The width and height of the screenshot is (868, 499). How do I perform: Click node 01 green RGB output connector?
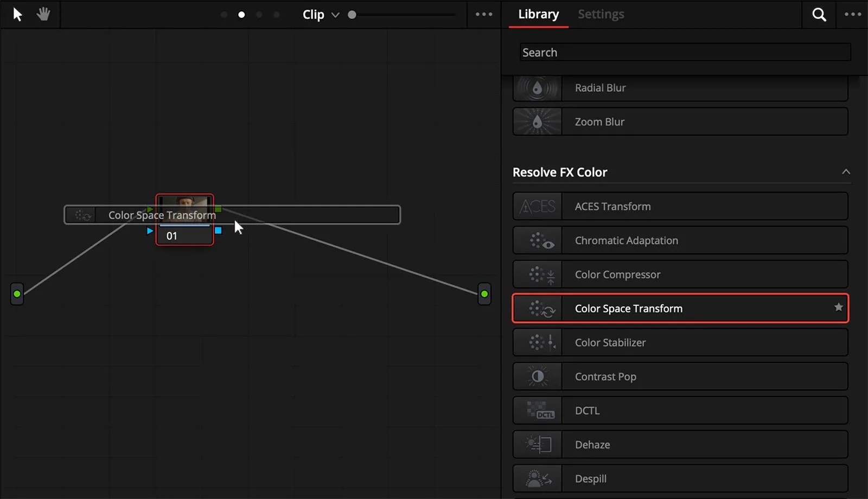tap(218, 209)
